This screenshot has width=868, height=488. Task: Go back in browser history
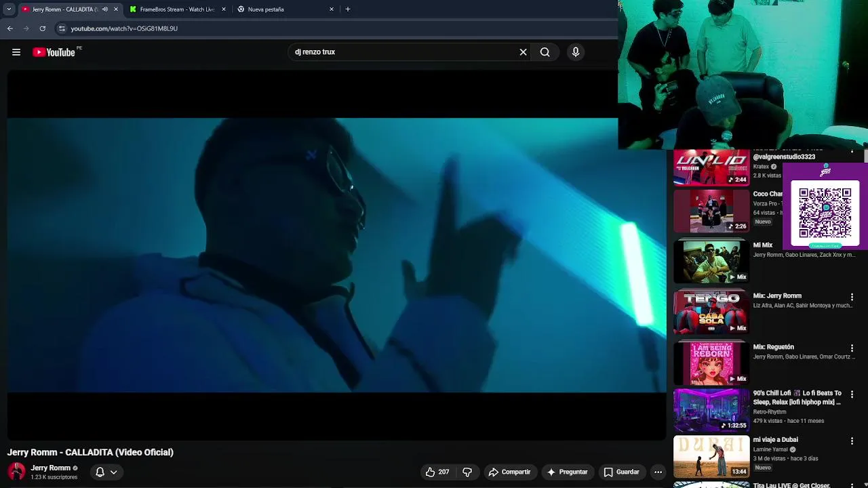(x=9, y=28)
